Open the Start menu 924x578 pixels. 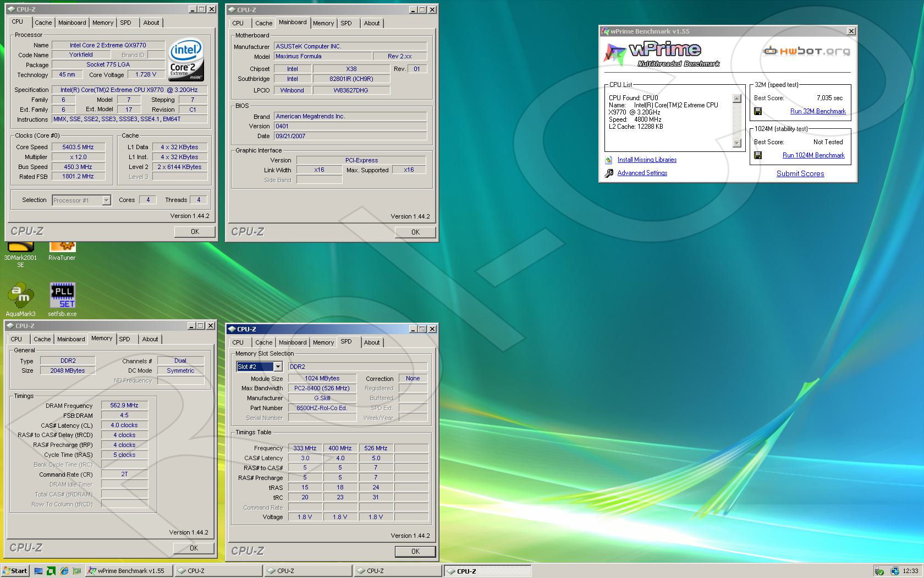pos(15,571)
